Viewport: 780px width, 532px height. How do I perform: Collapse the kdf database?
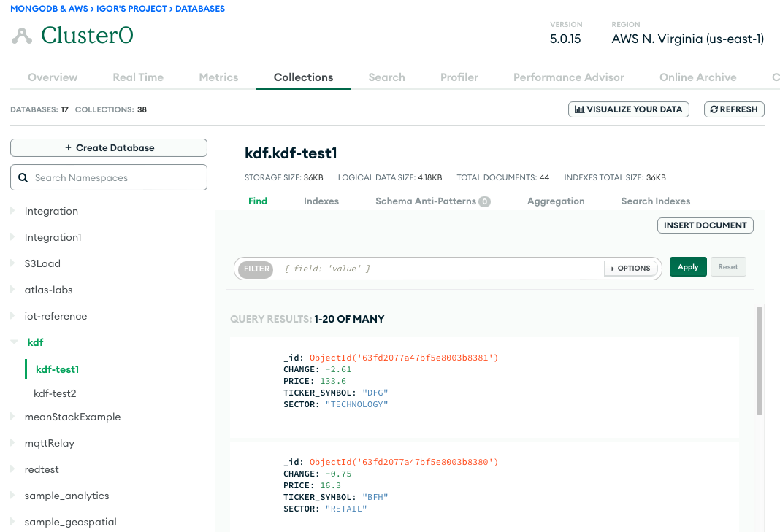point(14,342)
